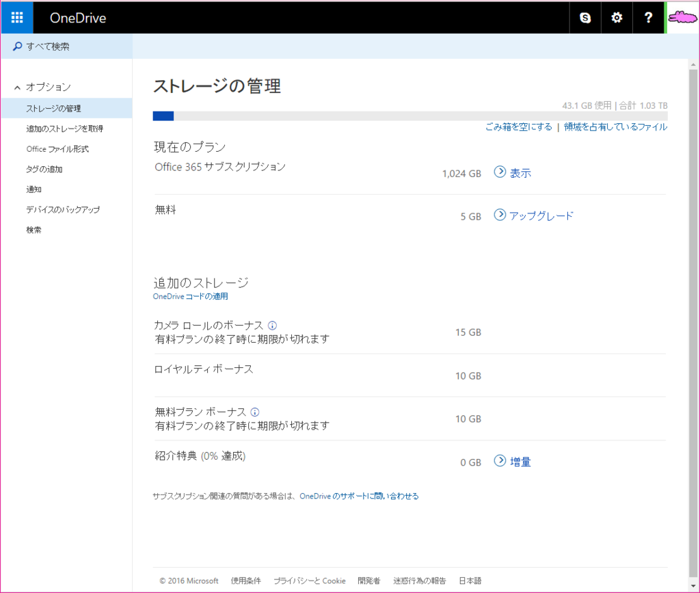Click the 1,024 GB storage value
The height and width of the screenshot is (593, 700).
461,174
